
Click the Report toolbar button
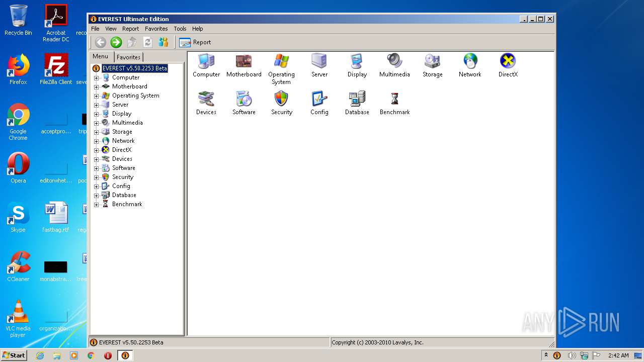[x=195, y=42]
